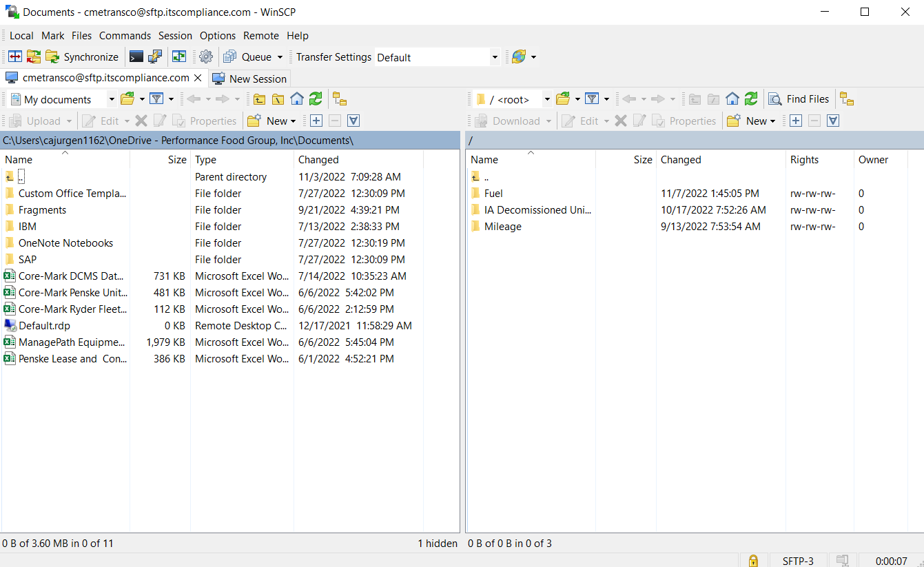924x567 pixels.
Task: Expand the local Filter dropdown arrow
Action: [171, 99]
